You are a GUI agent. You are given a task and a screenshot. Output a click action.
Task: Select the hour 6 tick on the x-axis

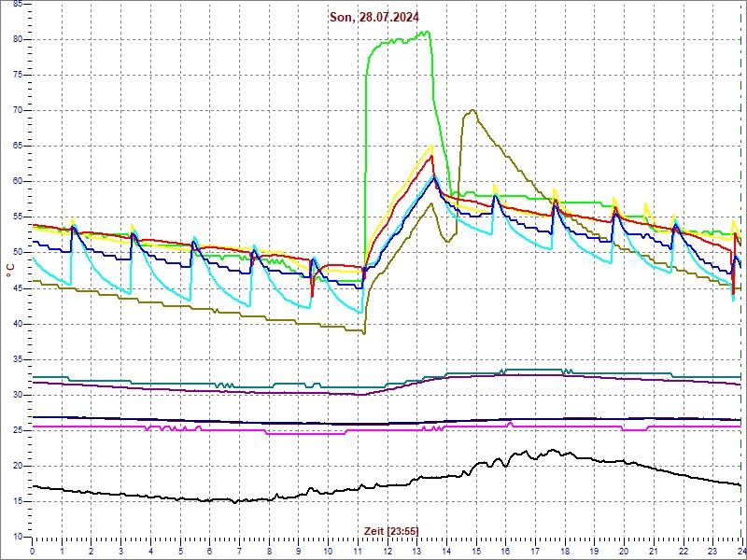click(209, 552)
